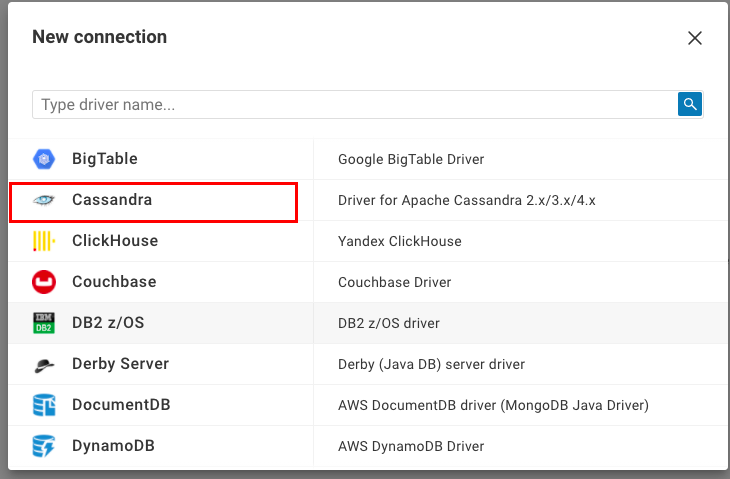
Task: Click the New connection dialog title
Action: coord(100,37)
